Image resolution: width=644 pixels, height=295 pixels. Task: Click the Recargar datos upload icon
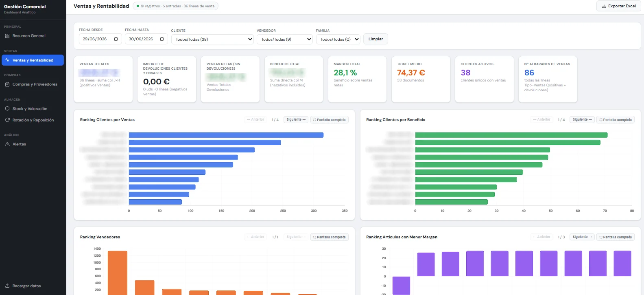7,286
